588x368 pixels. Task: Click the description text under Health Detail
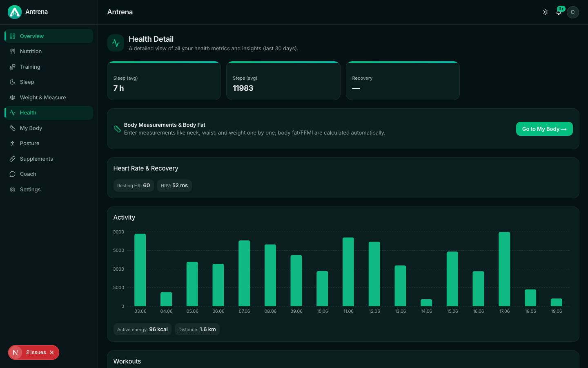[214, 49]
